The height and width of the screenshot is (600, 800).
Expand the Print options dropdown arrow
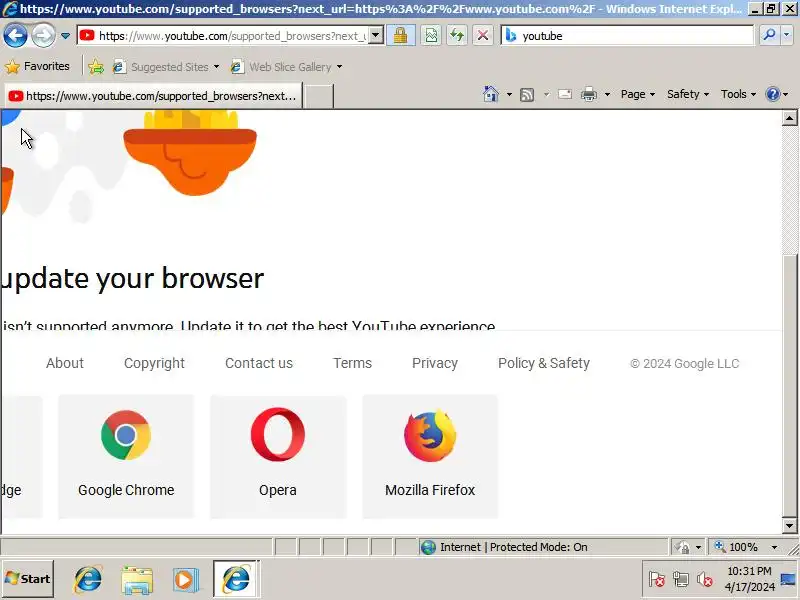coord(607,94)
